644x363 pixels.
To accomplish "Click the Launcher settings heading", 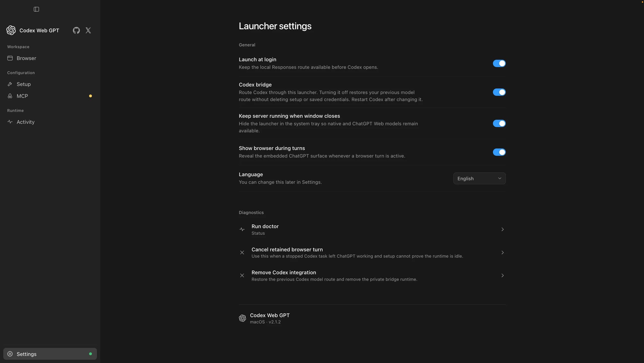I will 275,26.
